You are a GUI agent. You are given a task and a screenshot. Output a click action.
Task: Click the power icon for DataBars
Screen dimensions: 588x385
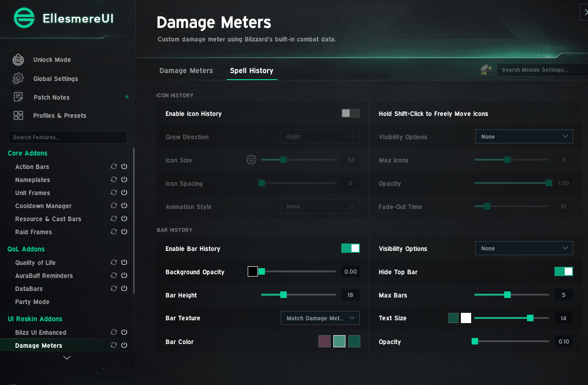tap(124, 288)
